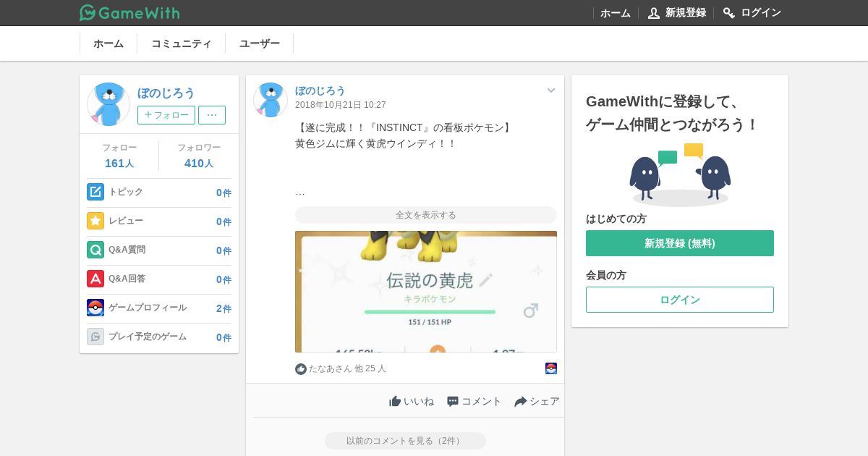The image size is (868, 456).
Task: Click the Q&A質問 Q icon
Action: (x=95, y=250)
